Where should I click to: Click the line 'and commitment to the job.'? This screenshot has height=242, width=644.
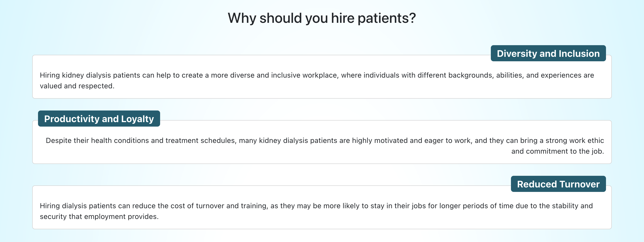(x=557, y=151)
